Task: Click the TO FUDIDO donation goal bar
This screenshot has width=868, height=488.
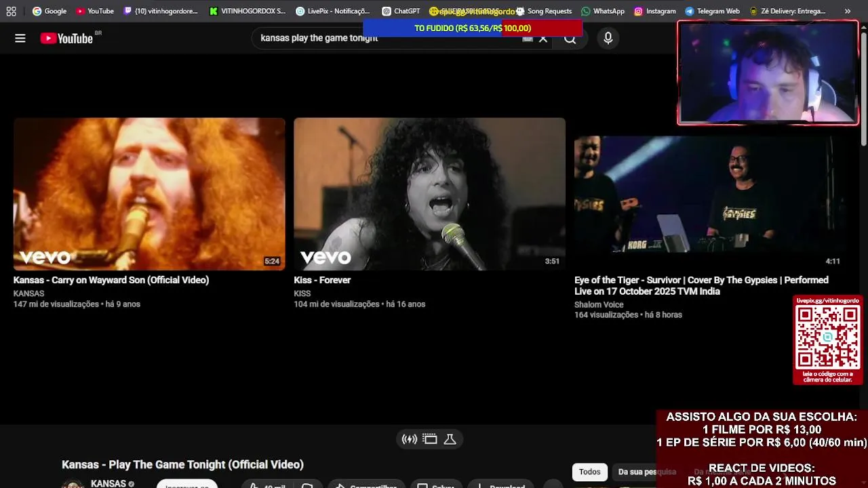Action: click(473, 28)
